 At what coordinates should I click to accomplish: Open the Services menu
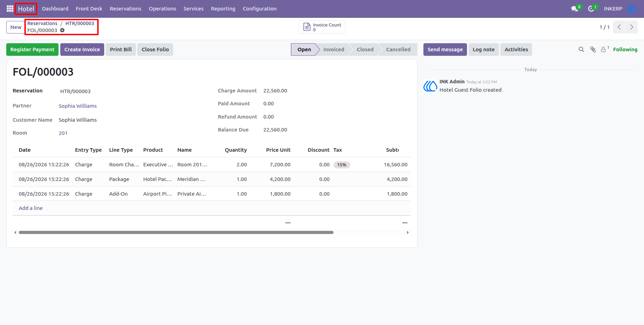tap(193, 9)
